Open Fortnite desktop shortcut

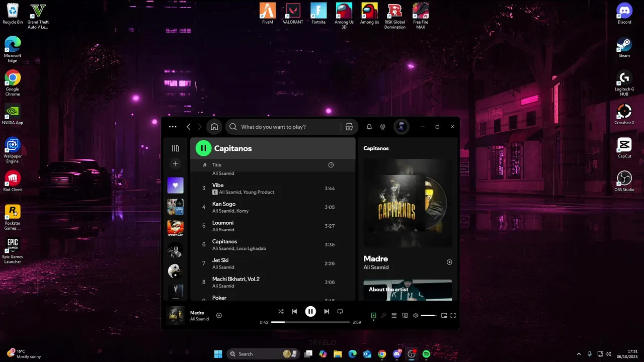pyautogui.click(x=318, y=14)
